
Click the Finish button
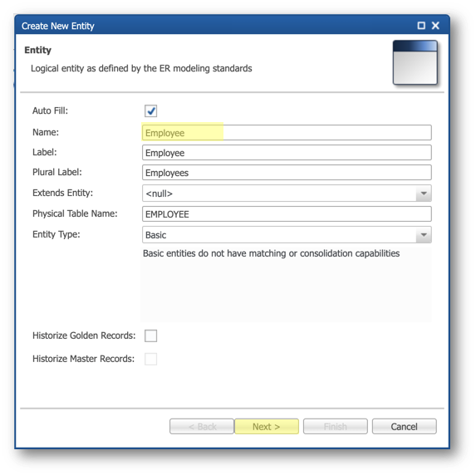(336, 427)
